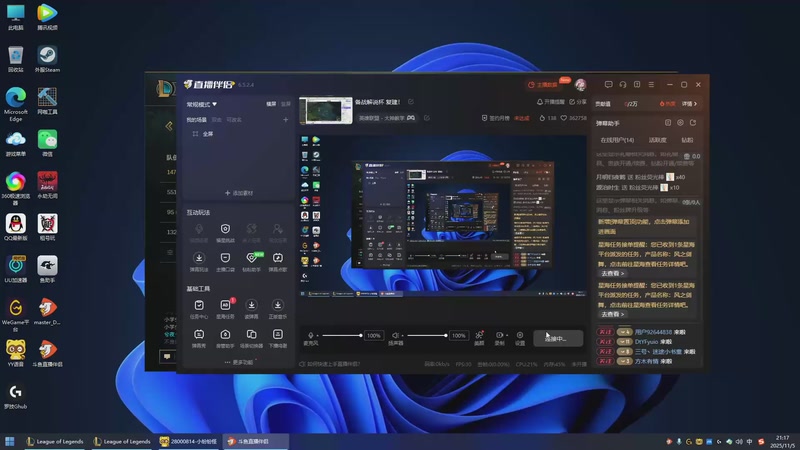Switch to 活跃度 tab
800x450 pixels.
[657, 140]
